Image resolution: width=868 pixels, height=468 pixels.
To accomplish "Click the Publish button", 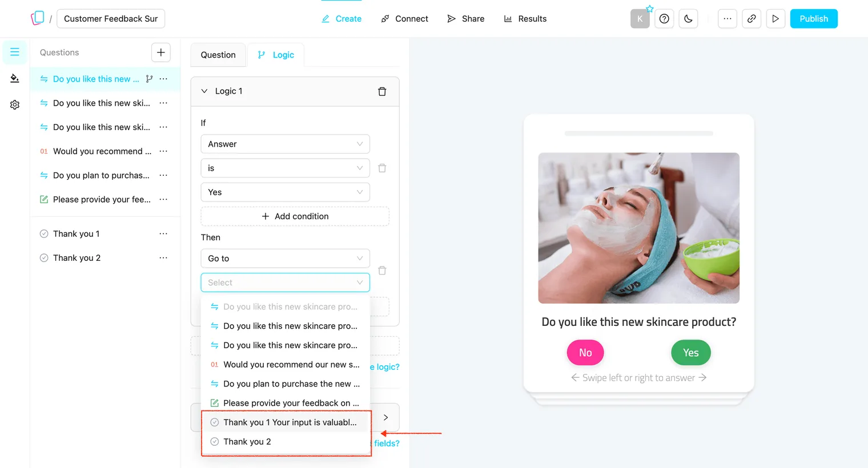I will (x=814, y=19).
